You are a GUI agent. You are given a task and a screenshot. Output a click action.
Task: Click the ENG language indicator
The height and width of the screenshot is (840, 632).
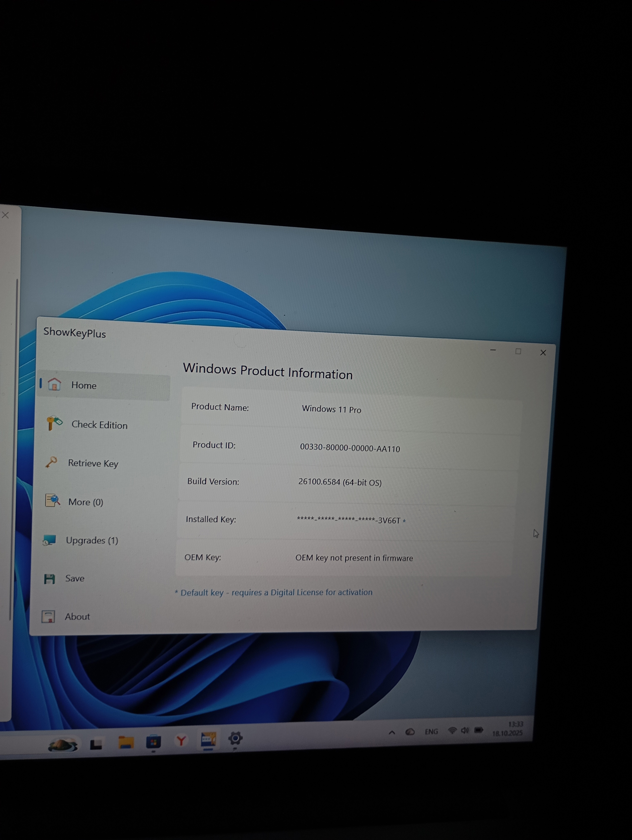(x=431, y=731)
